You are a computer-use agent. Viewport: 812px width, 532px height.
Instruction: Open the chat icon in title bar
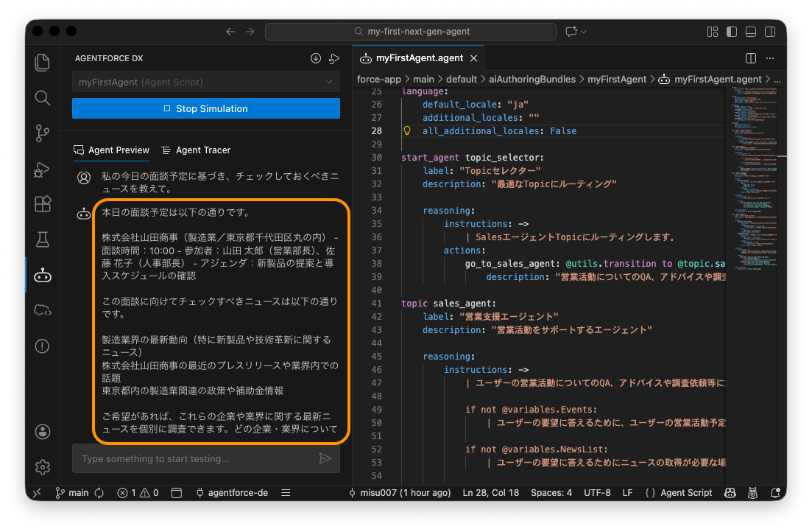[571, 32]
